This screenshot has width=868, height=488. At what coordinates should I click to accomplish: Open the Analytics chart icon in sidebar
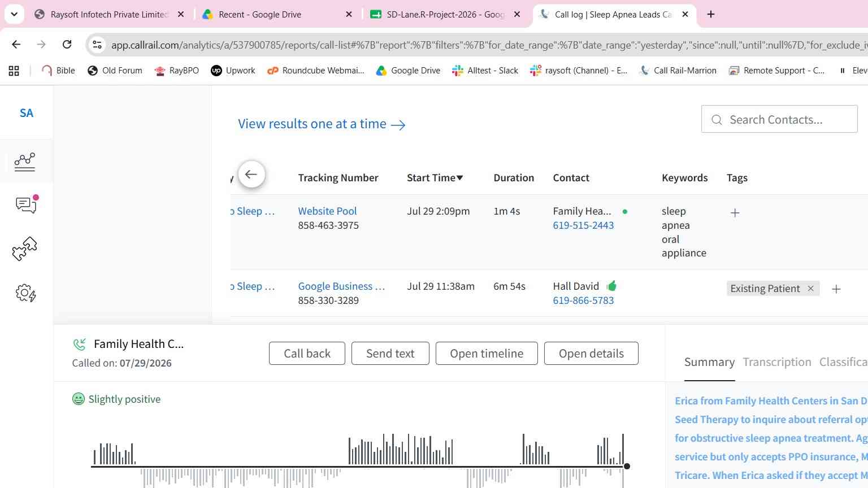pyautogui.click(x=25, y=162)
